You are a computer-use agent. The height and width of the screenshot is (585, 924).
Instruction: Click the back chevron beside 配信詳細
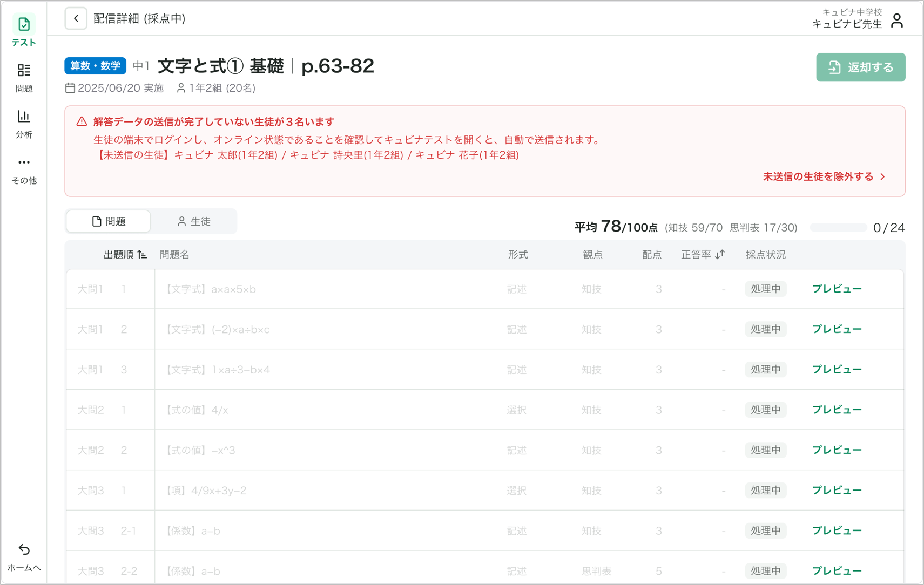point(76,18)
